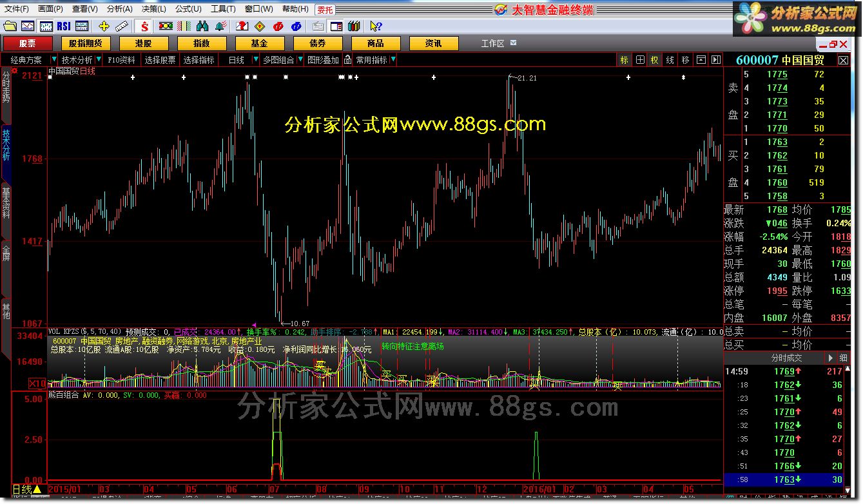Switch to the 分时走势 side tab
Image resolution: width=863 pixels, height=504 pixels.
click(6, 95)
